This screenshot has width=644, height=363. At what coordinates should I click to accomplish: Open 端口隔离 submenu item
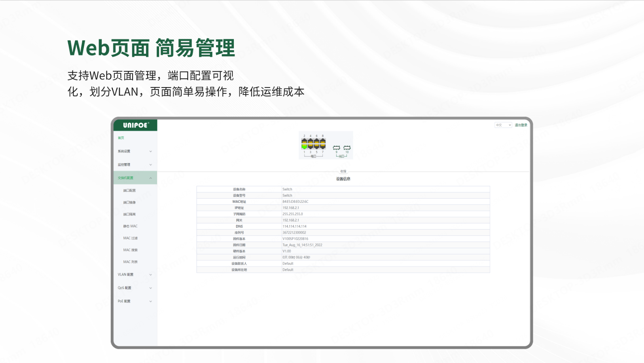click(129, 214)
